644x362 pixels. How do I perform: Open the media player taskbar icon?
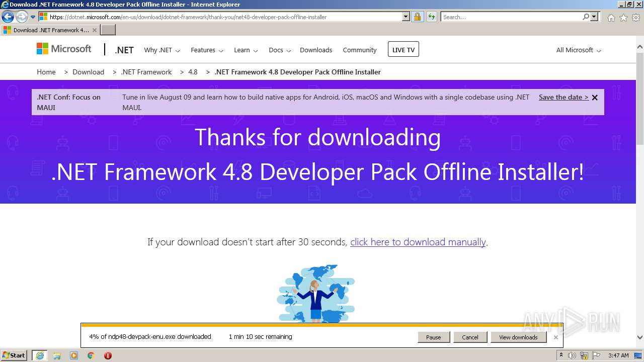point(74,355)
